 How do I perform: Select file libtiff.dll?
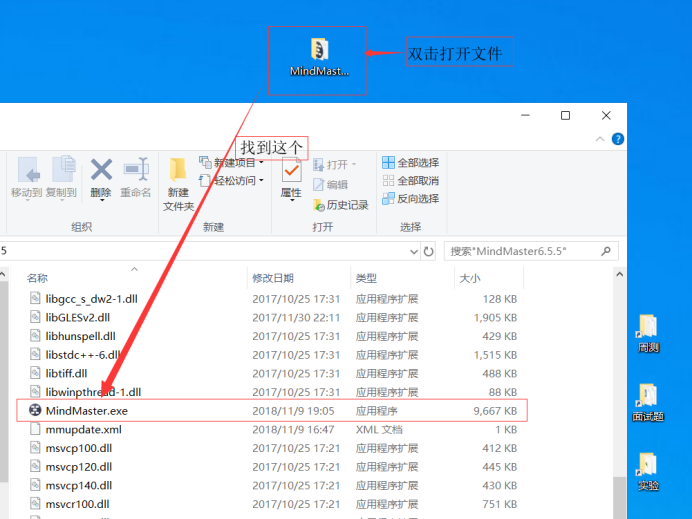[x=66, y=373]
